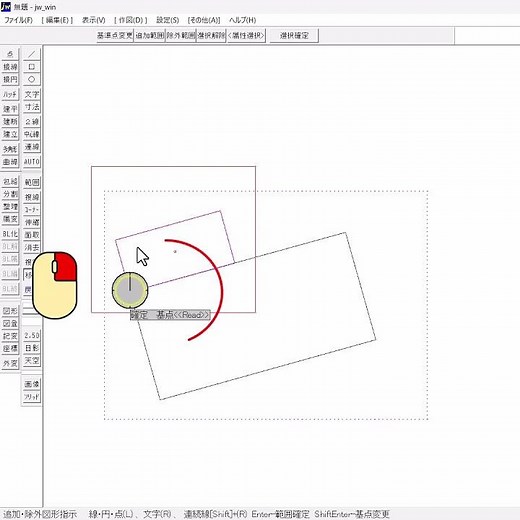Image resolution: width=520 pixels, height=520 pixels.
Task: Select the 接円 tangent circle tool
Action: (x=10, y=79)
